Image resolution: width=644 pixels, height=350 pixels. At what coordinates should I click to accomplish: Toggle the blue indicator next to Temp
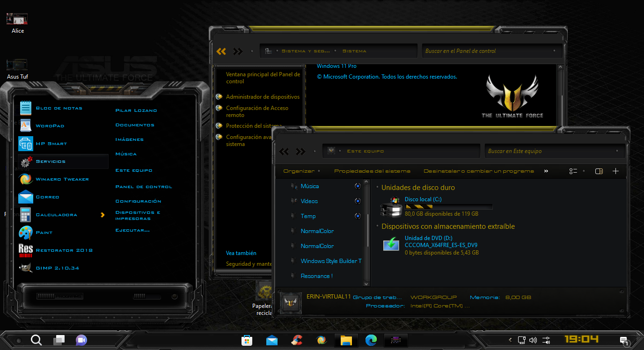pyautogui.click(x=358, y=216)
